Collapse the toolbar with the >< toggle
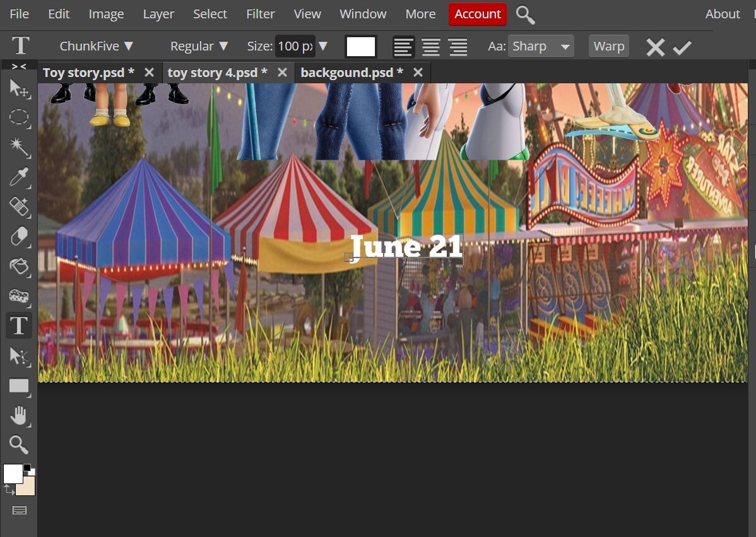Viewport: 756px width, 537px height. [19, 66]
